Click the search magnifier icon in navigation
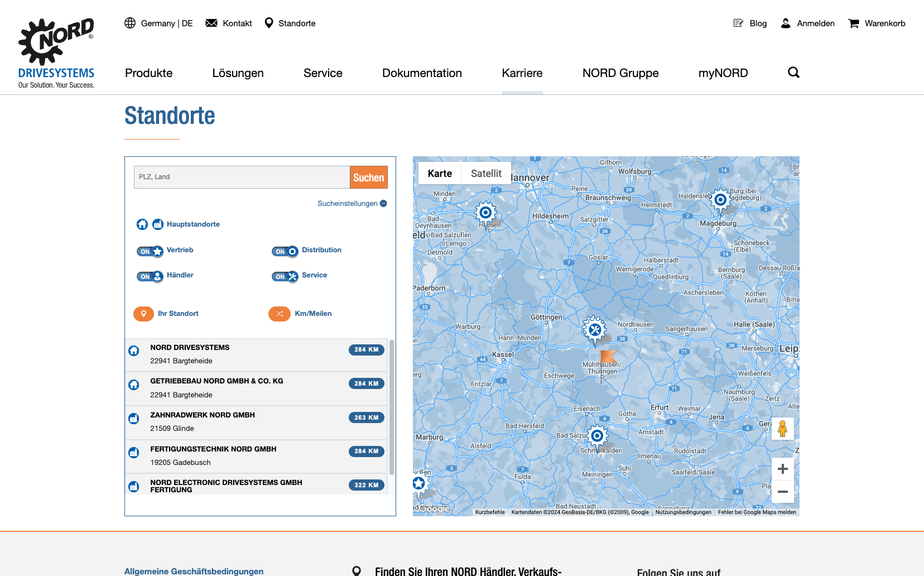 tap(793, 72)
